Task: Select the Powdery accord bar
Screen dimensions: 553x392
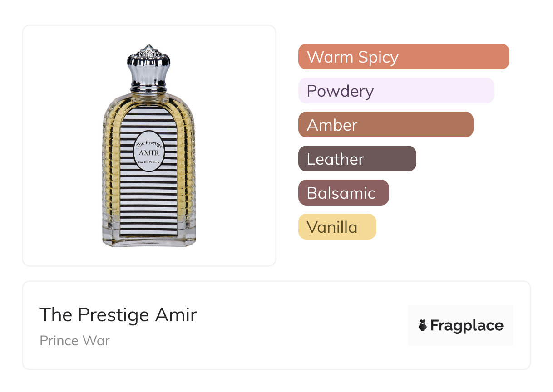Action: (x=396, y=91)
